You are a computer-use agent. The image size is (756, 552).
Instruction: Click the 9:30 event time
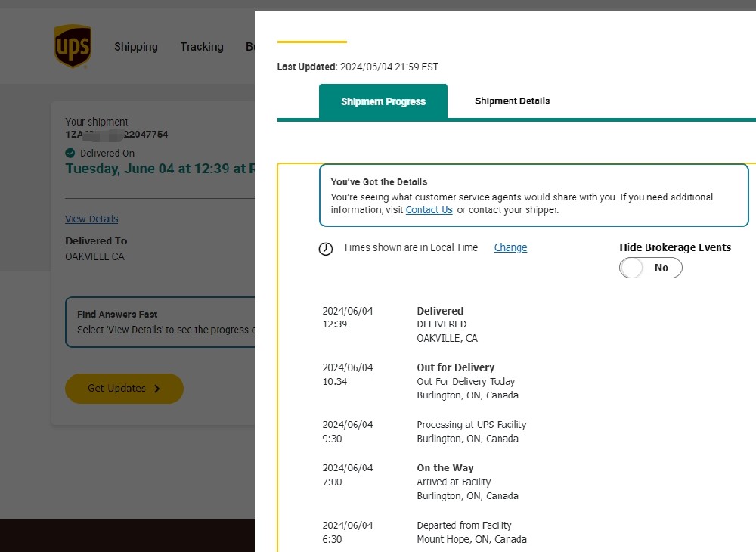coord(332,439)
